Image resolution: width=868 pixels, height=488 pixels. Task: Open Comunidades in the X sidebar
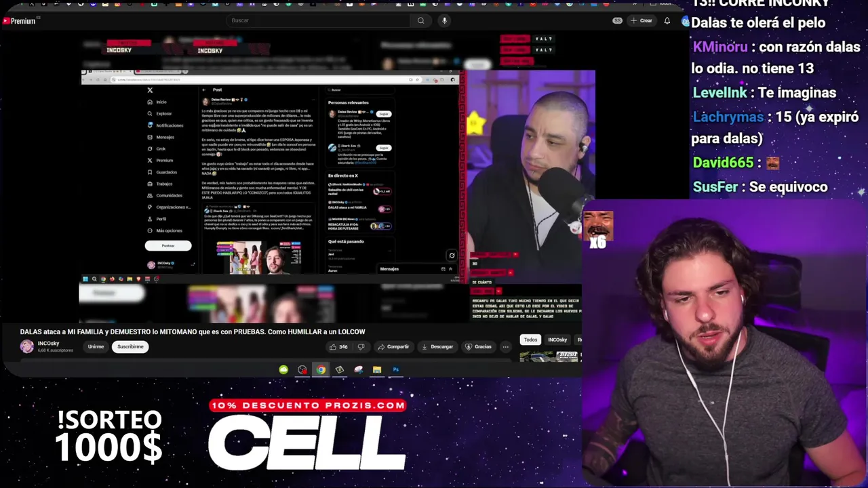165,195
